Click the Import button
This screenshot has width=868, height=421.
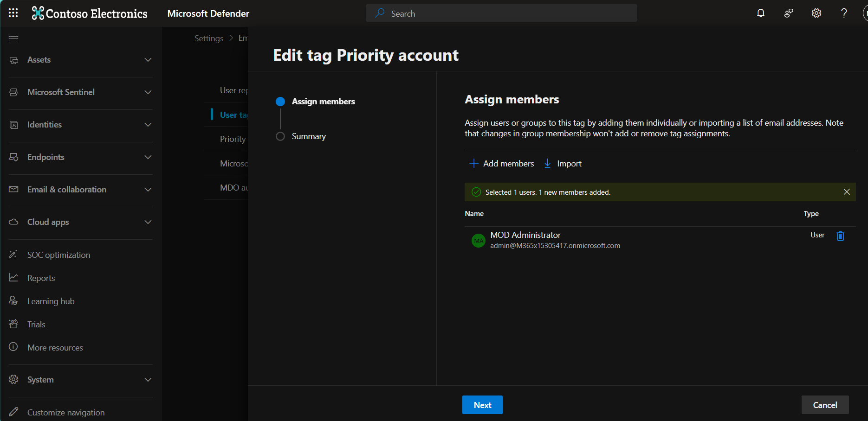563,164
